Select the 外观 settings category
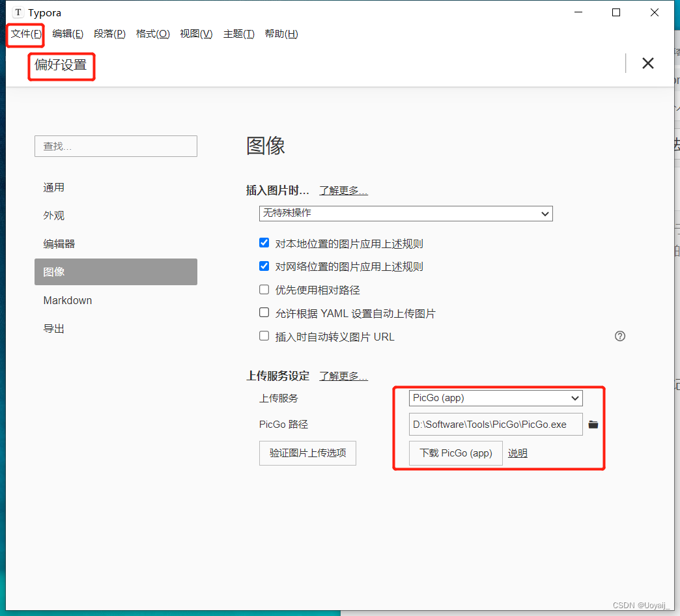This screenshot has height=616, width=680. pyautogui.click(x=116, y=216)
